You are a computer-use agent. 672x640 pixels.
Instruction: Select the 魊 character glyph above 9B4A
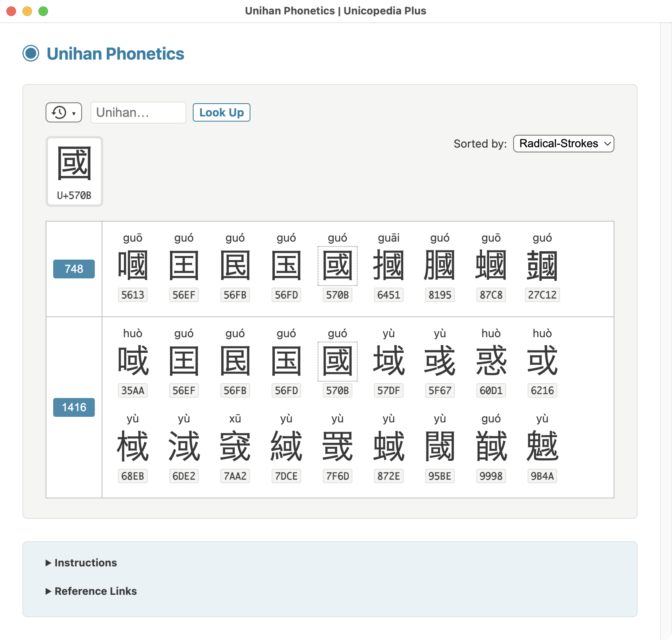(x=542, y=446)
